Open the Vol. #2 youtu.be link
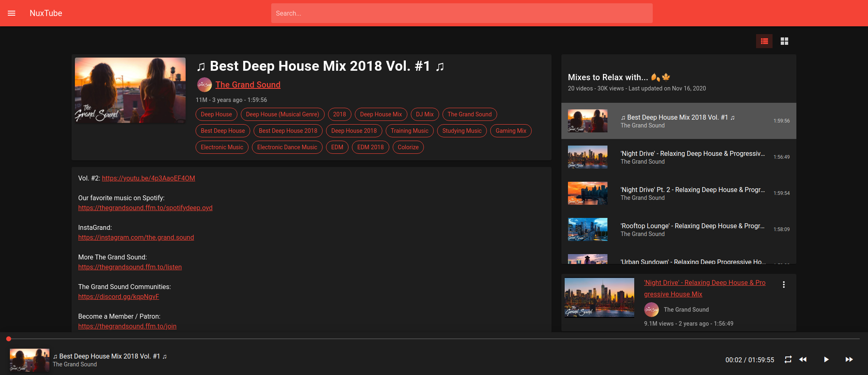The width and height of the screenshot is (868, 375). (x=149, y=178)
